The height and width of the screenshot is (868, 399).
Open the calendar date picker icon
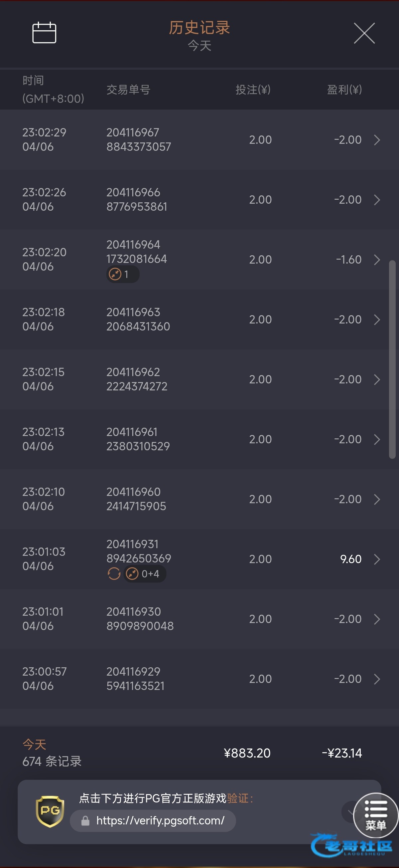tap(44, 33)
